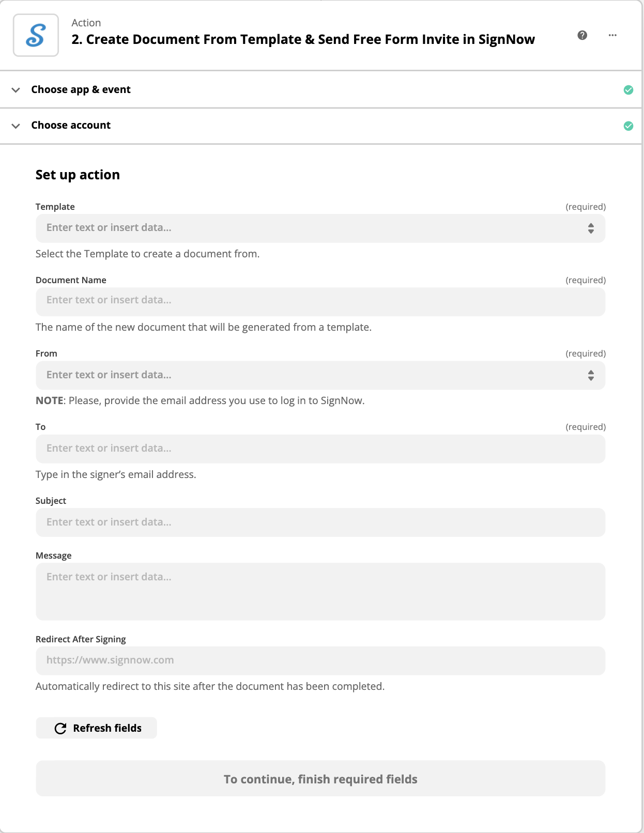Open the three-dot more options menu
This screenshot has height=833, width=644.
(612, 35)
